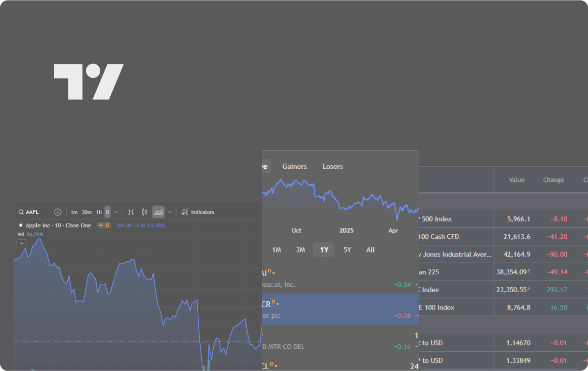Switch interval to 1h
The image size is (588, 371).
[99, 212]
